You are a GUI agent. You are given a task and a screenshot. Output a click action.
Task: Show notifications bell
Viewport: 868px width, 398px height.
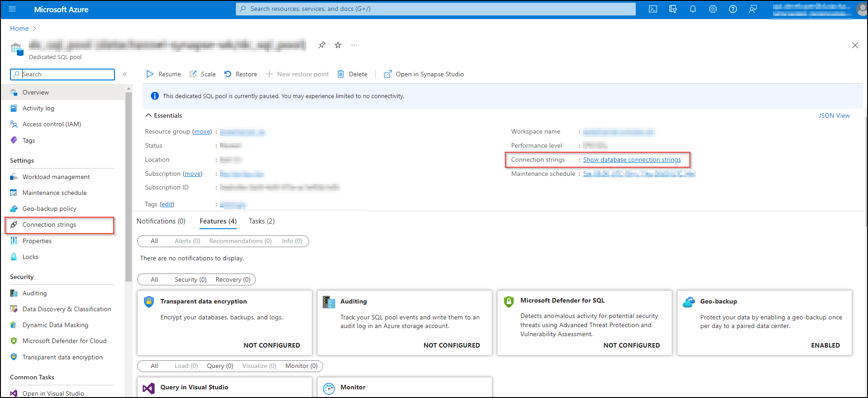[x=693, y=9]
